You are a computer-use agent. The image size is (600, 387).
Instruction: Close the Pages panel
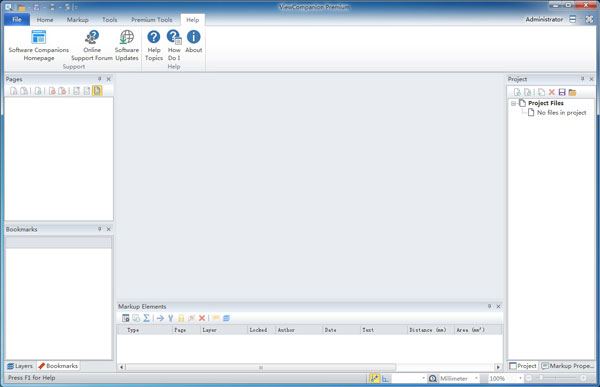click(109, 79)
